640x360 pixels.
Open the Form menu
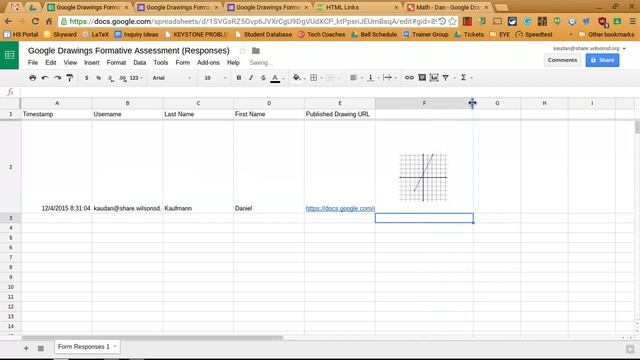tap(182, 62)
